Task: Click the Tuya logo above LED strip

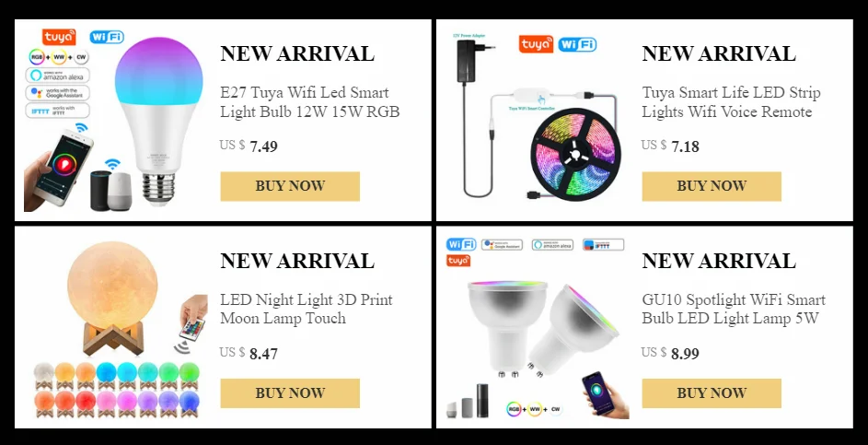Action: [x=536, y=44]
